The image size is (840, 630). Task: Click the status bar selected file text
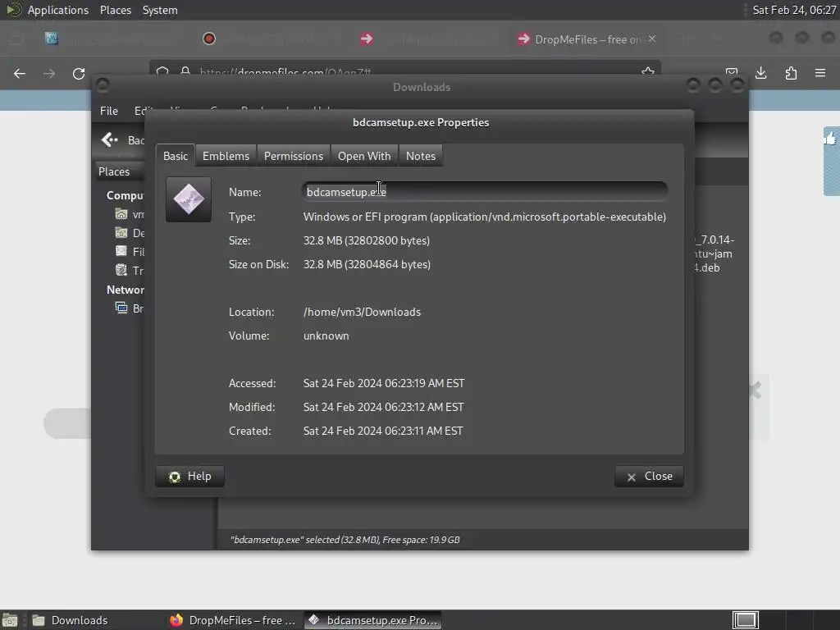[x=345, y=540]
